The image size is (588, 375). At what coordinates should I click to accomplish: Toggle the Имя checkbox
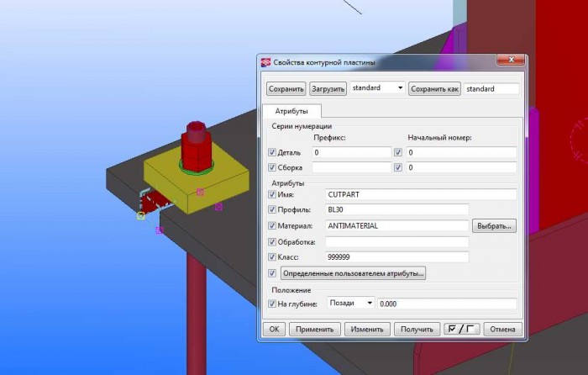[x=272, y=194]
